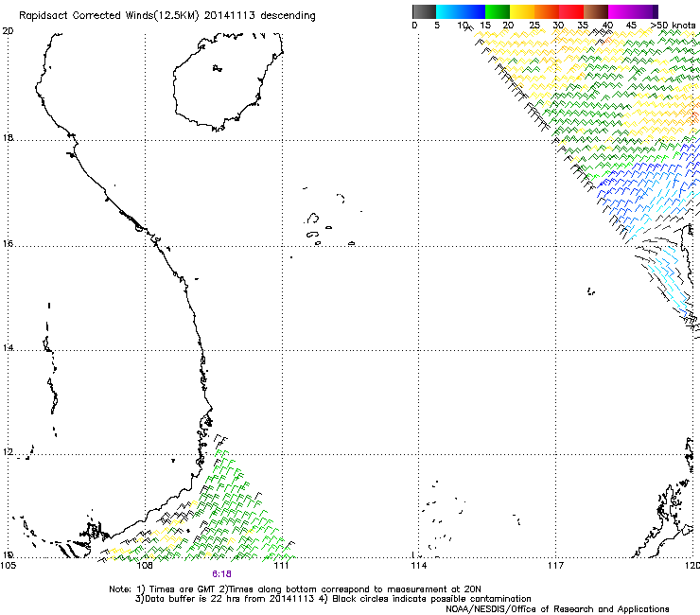
Task: Click the longitude label 105
Action: pyautogui.click(x=8, y=566)
